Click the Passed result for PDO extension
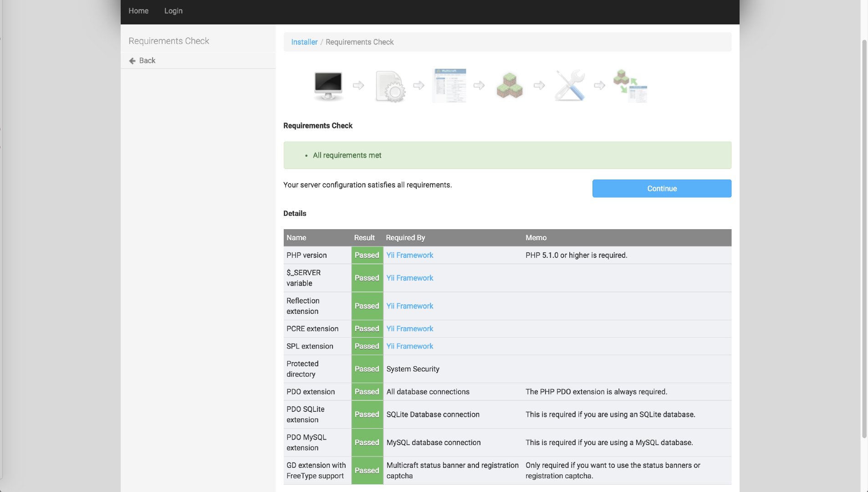The image size is (868, 492). 367,392
